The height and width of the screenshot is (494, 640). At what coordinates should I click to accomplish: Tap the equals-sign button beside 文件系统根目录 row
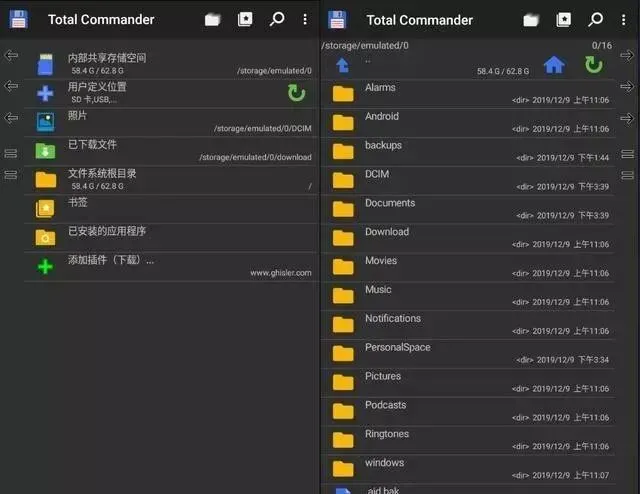coord(11,175)
